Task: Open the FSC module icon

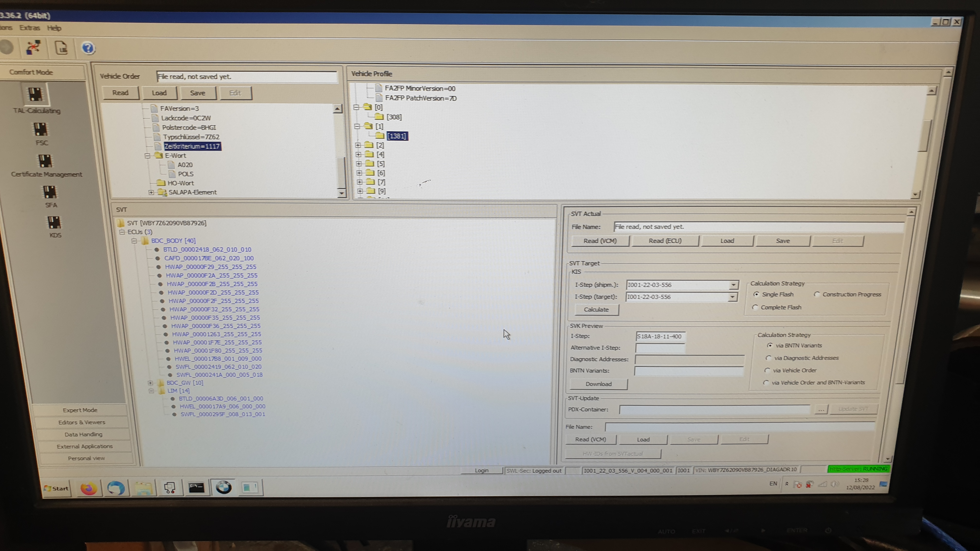Action: 40,130
